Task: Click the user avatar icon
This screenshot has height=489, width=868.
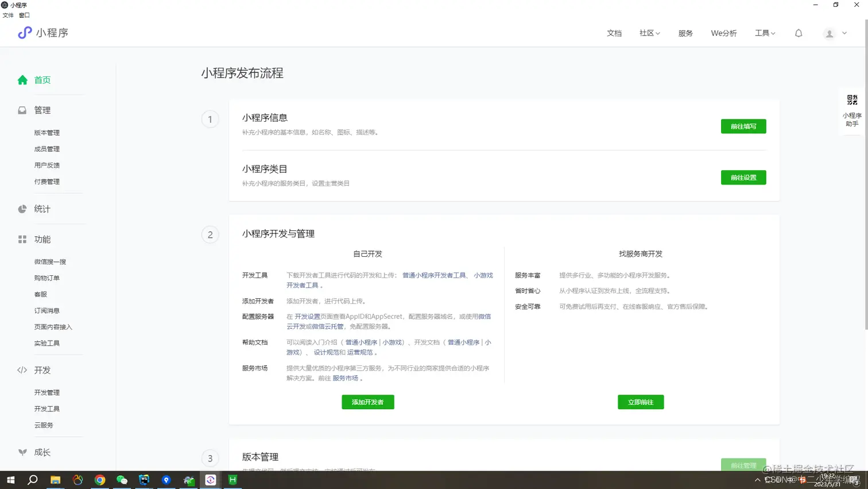Action: tap(829, 34)
